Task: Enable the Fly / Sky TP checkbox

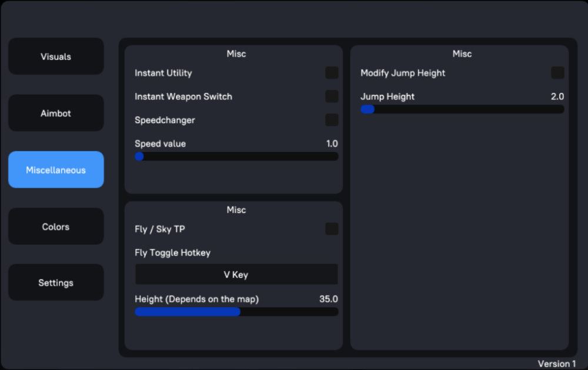Action: pyautogui.click(x=332, y=229)
